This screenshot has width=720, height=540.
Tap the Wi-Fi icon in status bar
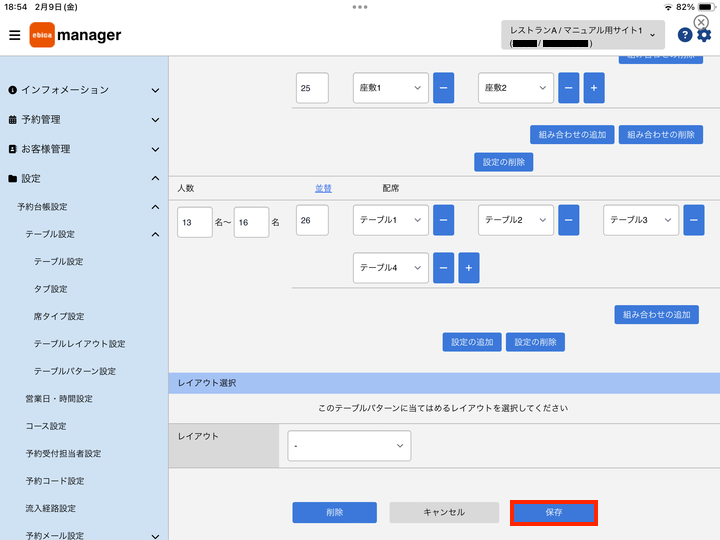pos(668,7)
